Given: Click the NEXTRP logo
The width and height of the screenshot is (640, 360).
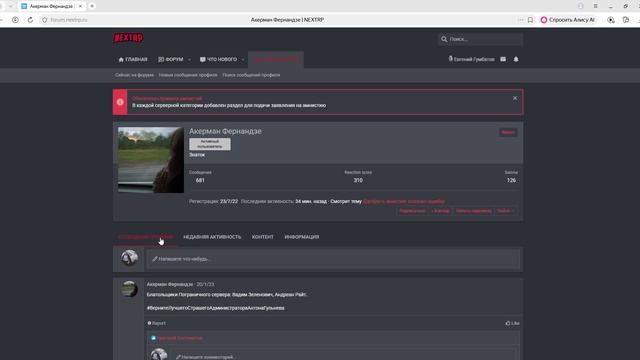Looking at the screenshot, I should pyautogui.click(x=128, y=38).
